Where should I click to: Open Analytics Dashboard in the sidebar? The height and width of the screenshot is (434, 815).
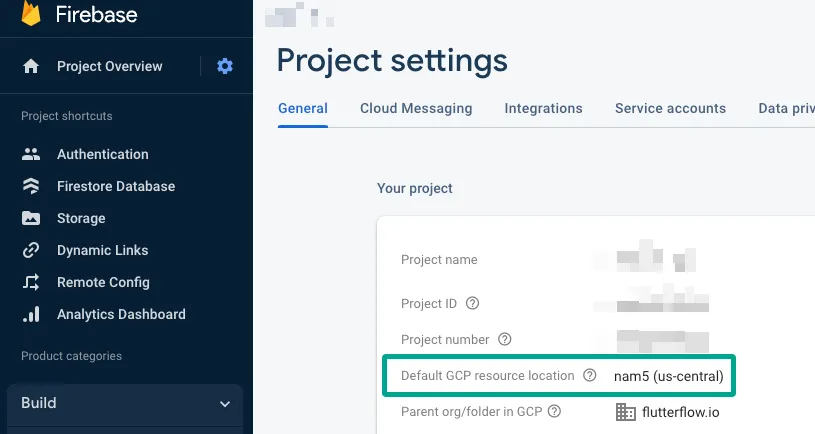click(121, 314)
